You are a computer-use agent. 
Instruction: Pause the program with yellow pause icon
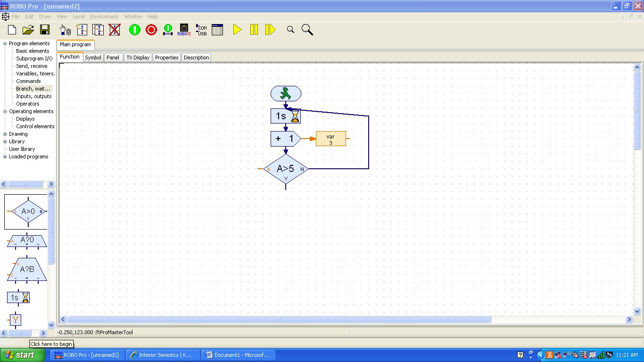click(254, 30)
